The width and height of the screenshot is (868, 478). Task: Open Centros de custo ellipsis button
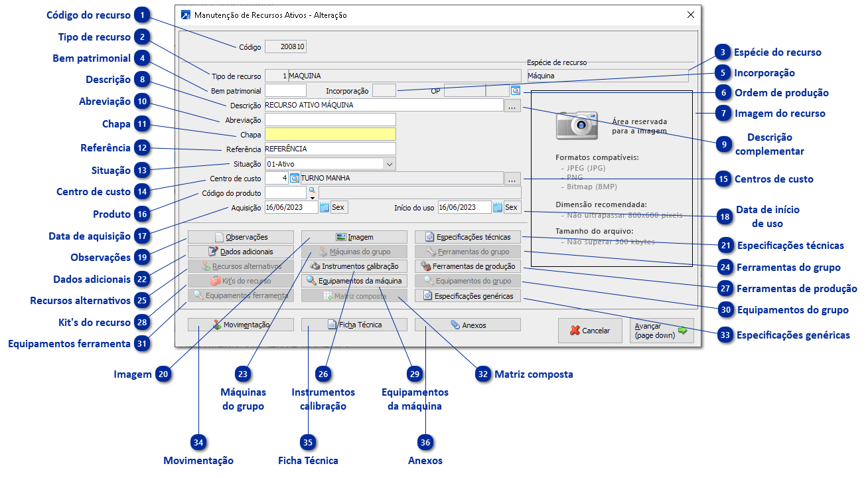pos(513,178)
